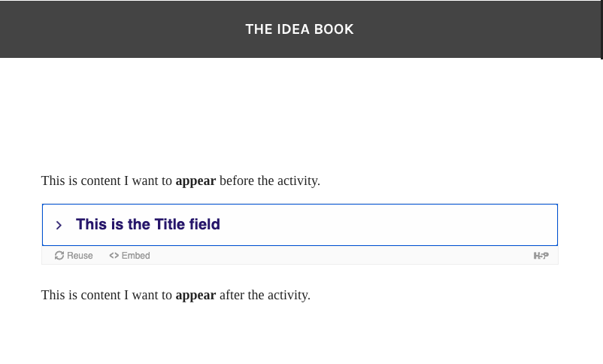Select the Embed button label
This screenshot has height=364, width=603.
(136, 256)
